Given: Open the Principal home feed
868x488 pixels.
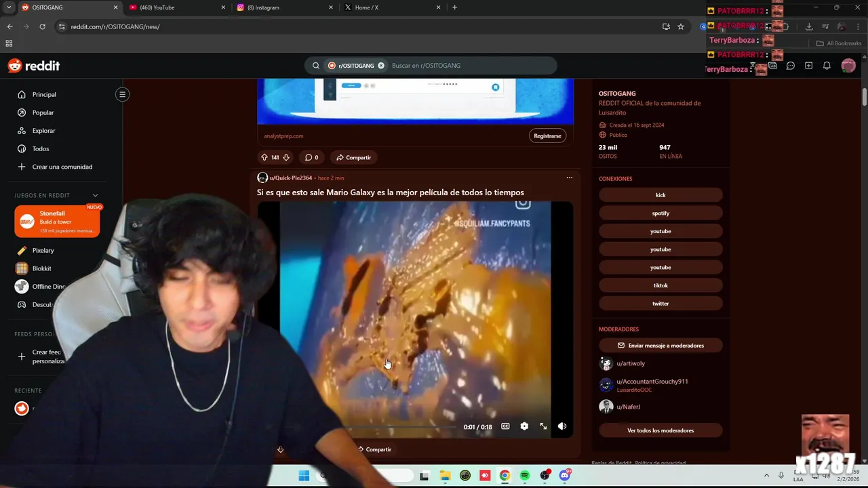Looking at the screenshot, I should click(44, 94).
